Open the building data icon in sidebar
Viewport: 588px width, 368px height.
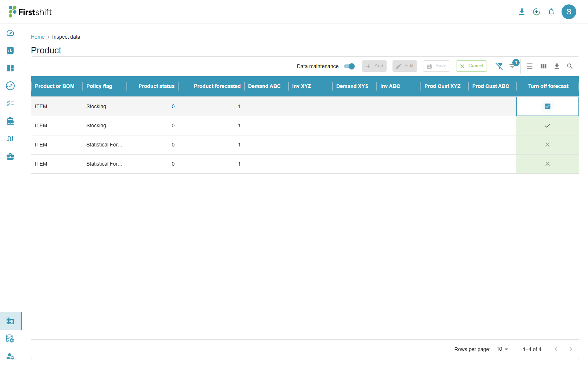(x=10, y=321)
